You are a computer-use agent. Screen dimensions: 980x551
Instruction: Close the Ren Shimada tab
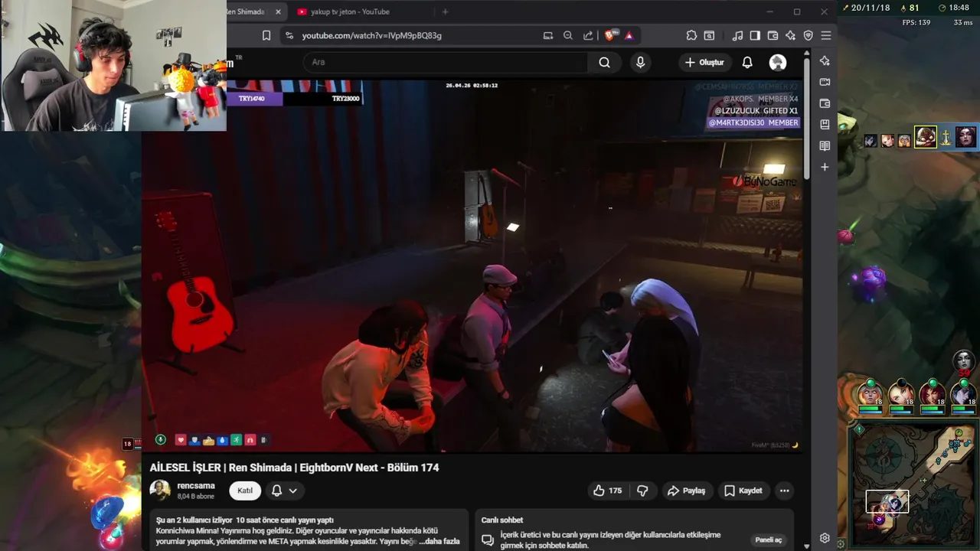[x=278, y=11]
